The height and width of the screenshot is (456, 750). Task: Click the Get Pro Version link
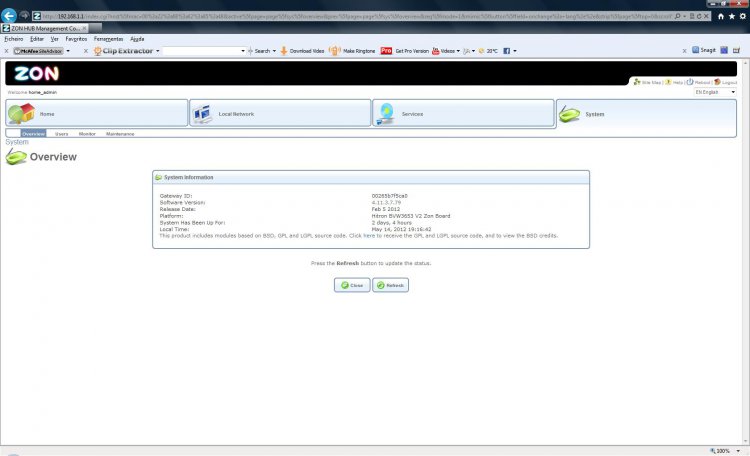point(412,51)
